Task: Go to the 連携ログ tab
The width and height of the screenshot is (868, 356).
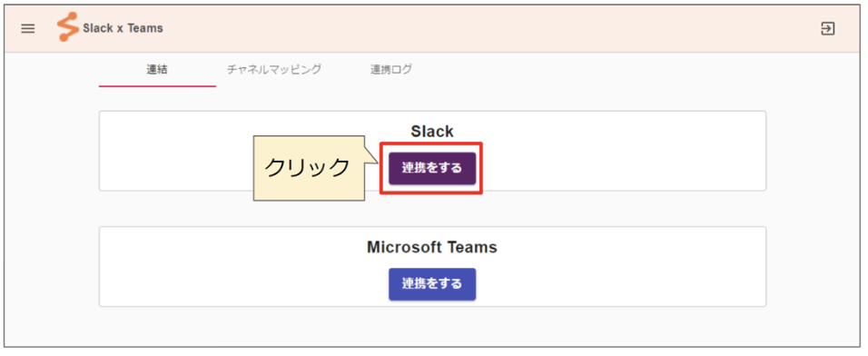Action: click(x=390, y=70)
